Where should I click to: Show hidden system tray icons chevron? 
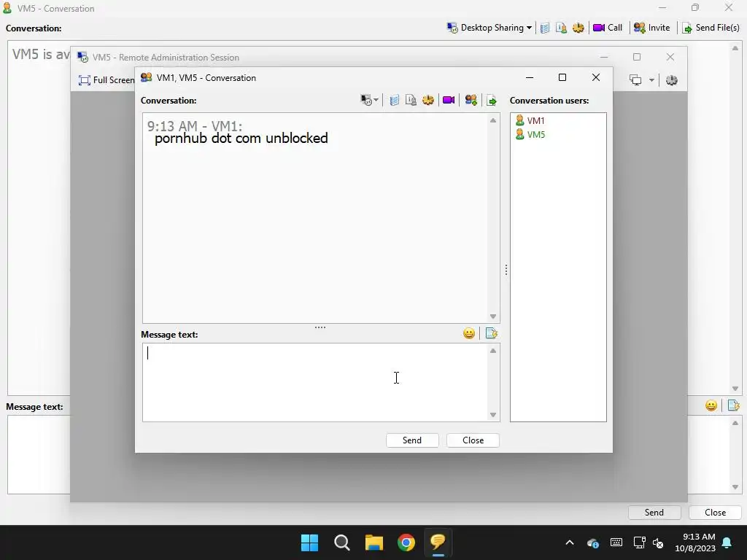[x=569, y=542]
